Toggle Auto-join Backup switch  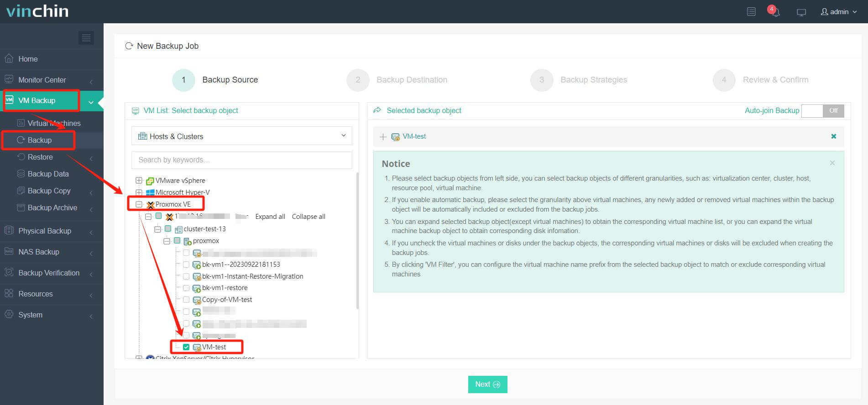[823, 111]
